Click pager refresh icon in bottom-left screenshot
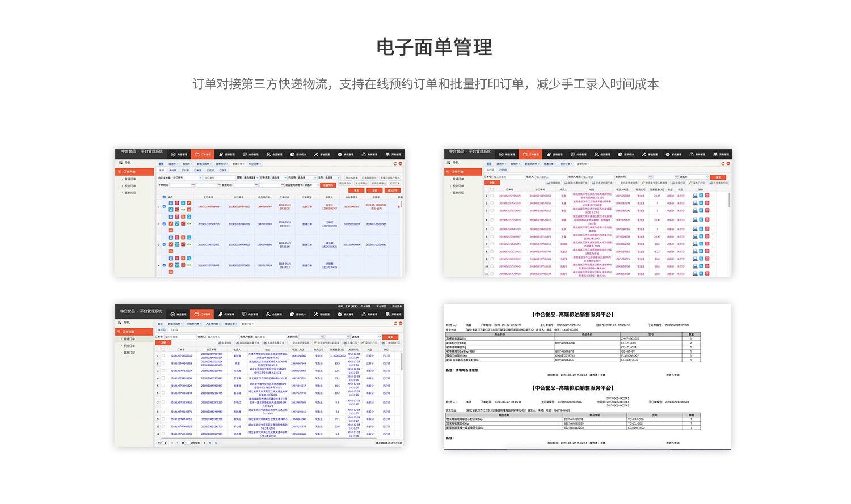Screen dimensions: 851x504 pyautogui.click(x=216, y=443)
